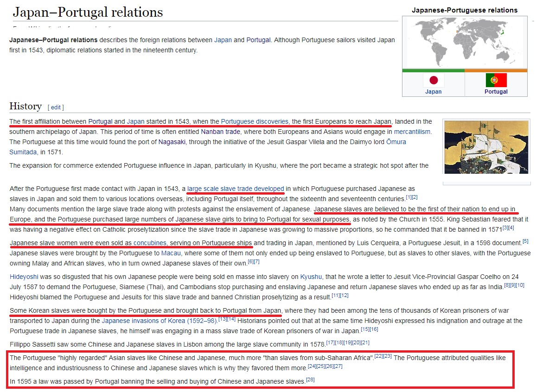
Task: Click citation [16]
Action: [x=374, y=329]
